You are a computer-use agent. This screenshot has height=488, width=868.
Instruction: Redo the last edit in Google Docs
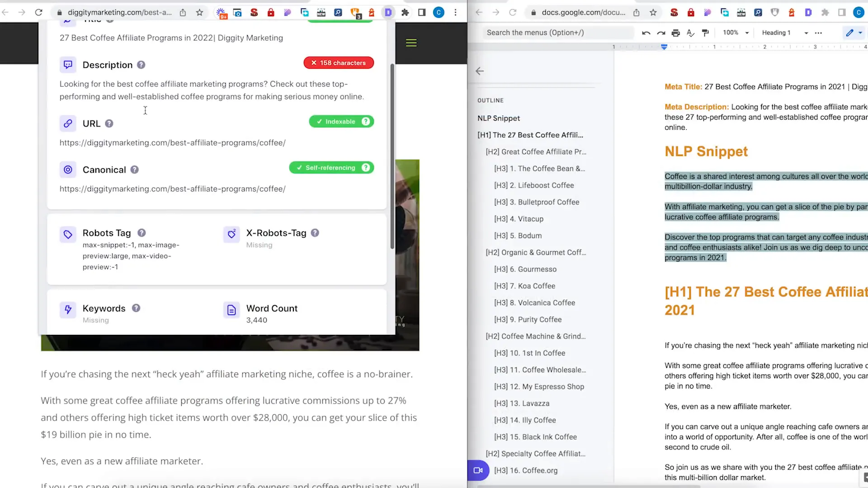661,33
